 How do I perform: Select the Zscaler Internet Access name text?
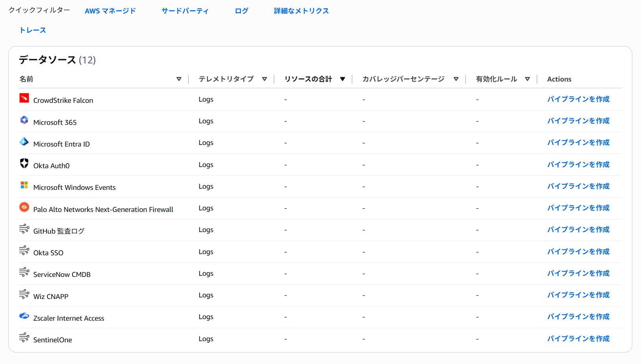[x=69, y=318]
